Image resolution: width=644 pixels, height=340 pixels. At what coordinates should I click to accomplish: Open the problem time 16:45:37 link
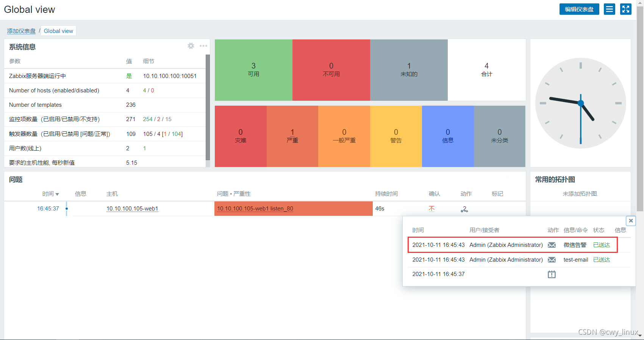tap(48, 209)
